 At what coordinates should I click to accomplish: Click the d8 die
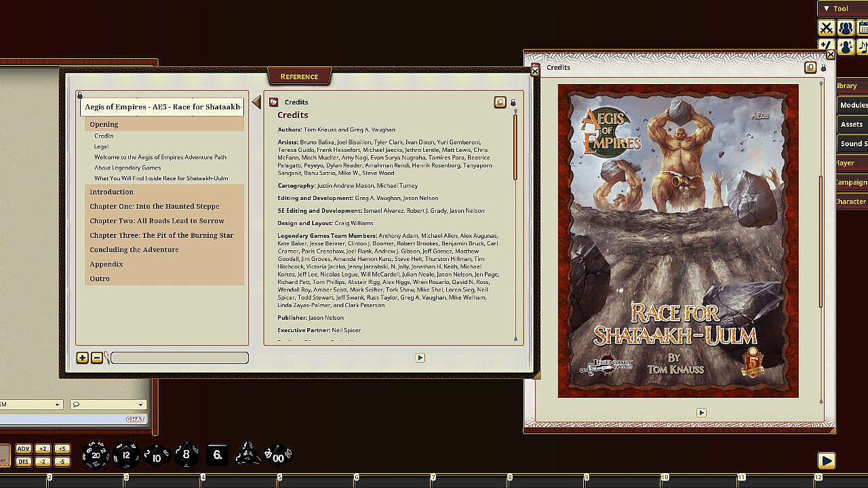[186, 455]
